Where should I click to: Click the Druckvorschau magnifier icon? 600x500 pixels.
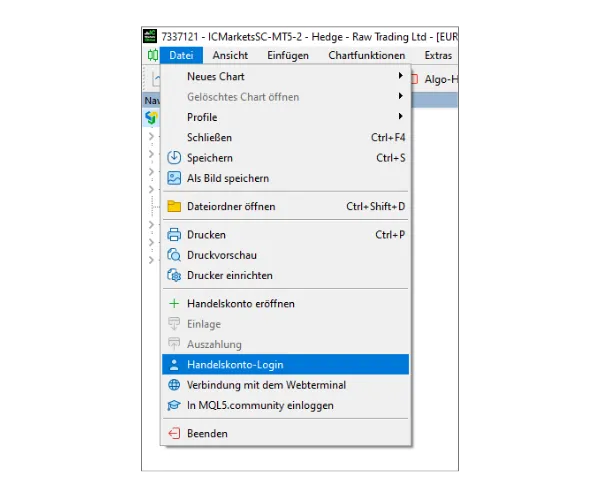click(x=174, y=255)
